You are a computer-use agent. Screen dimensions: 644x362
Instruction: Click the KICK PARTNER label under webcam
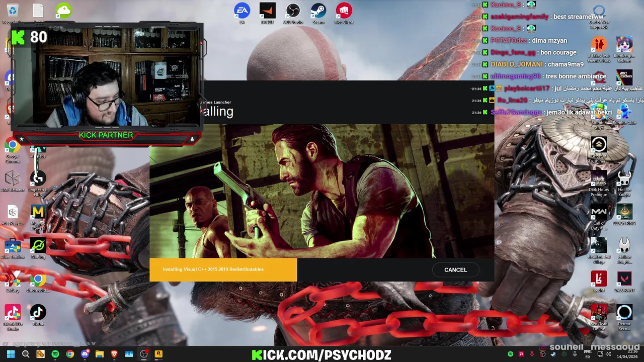point(106,135)
